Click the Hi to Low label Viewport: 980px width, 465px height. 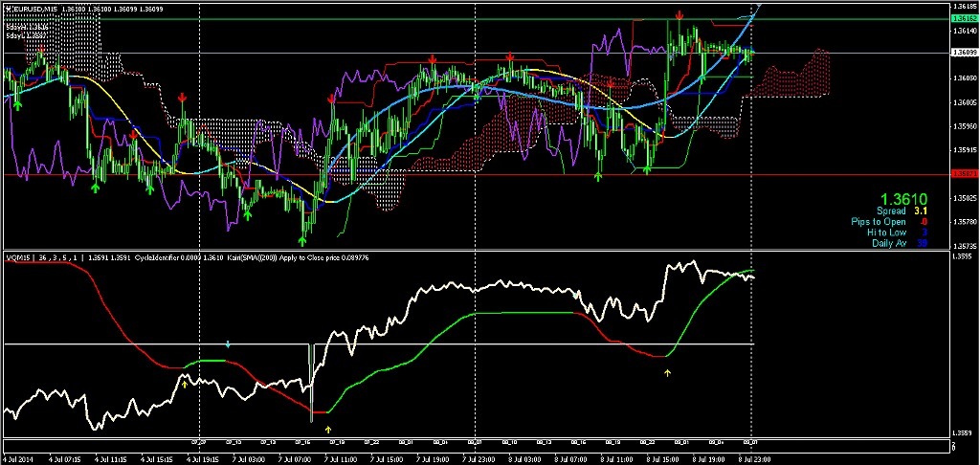click(886, 232)
